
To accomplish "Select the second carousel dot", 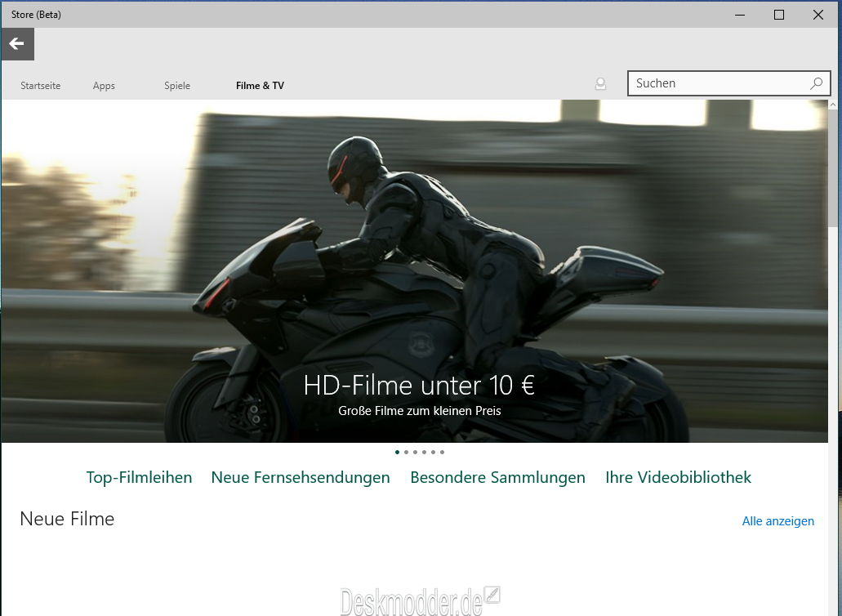I will [x=406, y=453].
